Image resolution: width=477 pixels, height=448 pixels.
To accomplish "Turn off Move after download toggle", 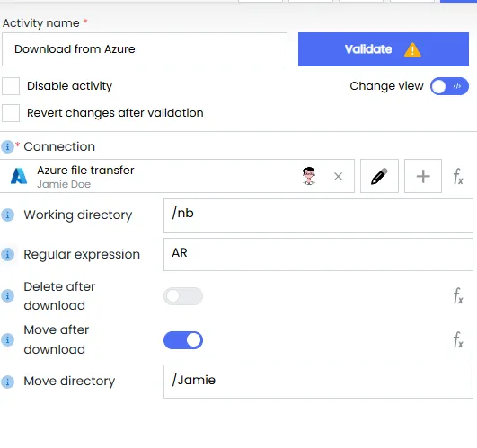I will point(183,340).
